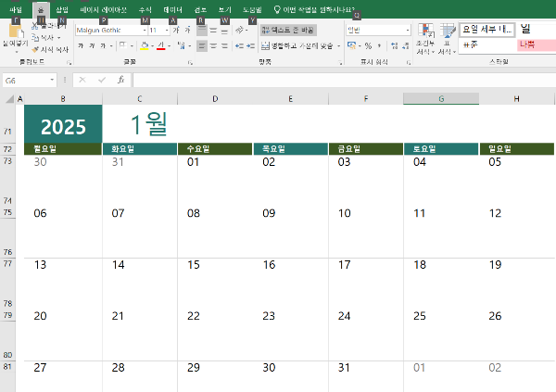Apply the 요일 세부 cell style
This screenshot has height=392, width=556.
tap(487, 30)
